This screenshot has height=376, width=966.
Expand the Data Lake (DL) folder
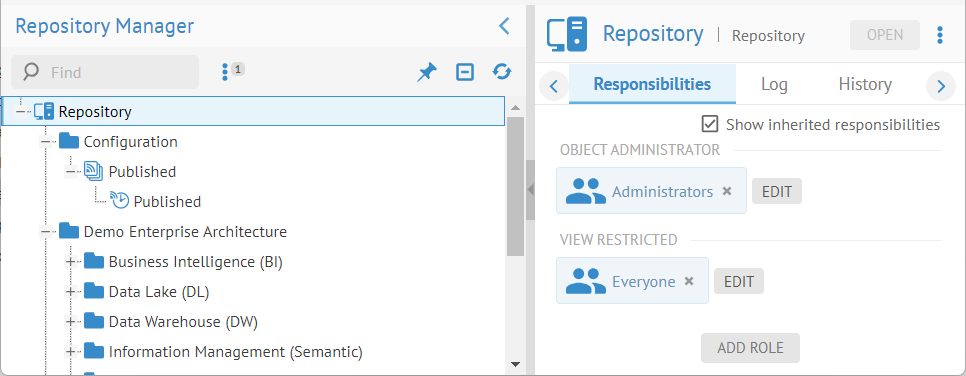click(70, 292)
